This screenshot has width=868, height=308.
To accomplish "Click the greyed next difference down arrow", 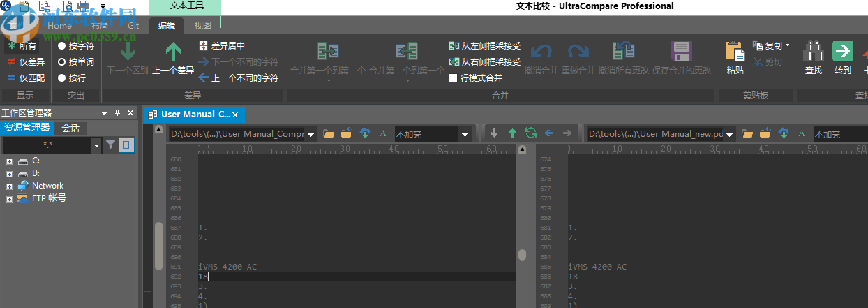I will point(128,52).
